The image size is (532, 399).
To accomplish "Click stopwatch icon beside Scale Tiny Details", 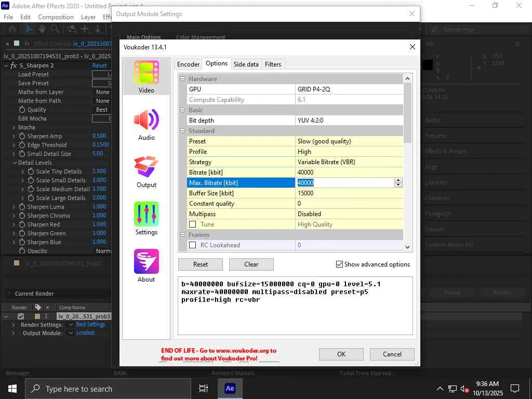I will click(x=31, y=171).
